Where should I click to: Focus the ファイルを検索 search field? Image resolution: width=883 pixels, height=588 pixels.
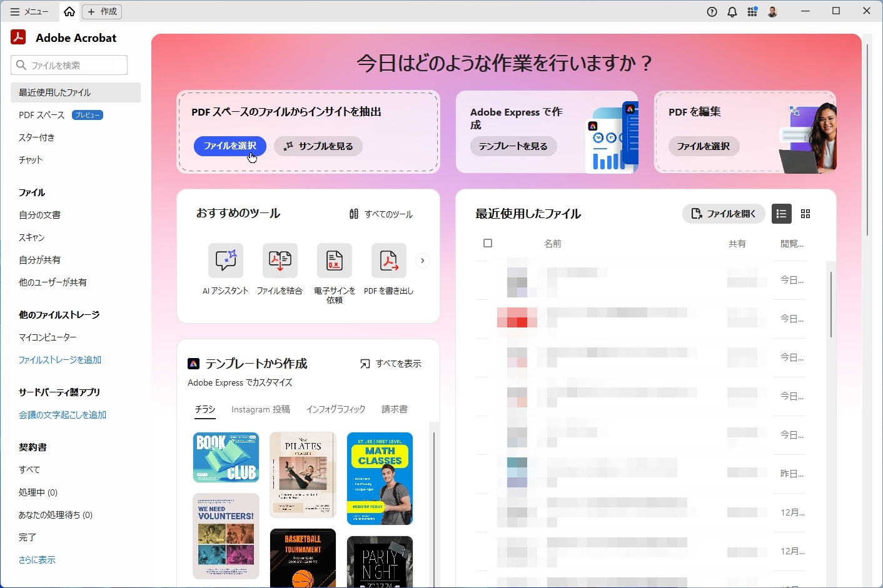tap(69, 65)
